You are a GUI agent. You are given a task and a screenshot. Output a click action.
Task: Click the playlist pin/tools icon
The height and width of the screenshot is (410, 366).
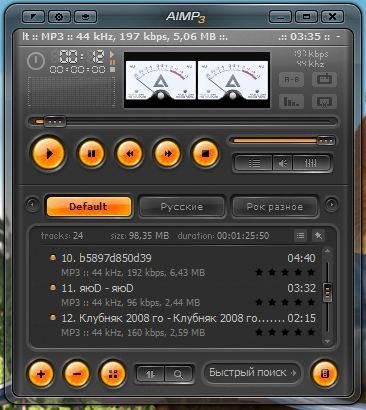click(318, 236)
